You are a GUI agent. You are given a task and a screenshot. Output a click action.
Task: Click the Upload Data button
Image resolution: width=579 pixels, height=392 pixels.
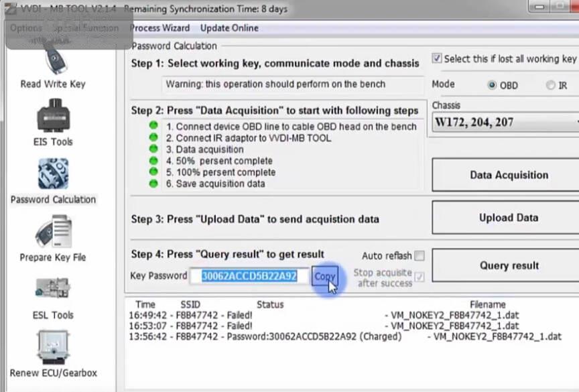coord(505,218)
